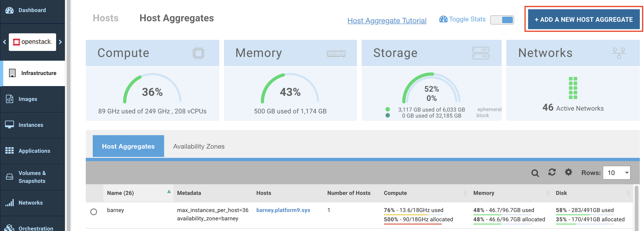Open Instances in the sidebar
This screenshot has height=231, width=644.
pyautogui.click(x=31, y=125)
